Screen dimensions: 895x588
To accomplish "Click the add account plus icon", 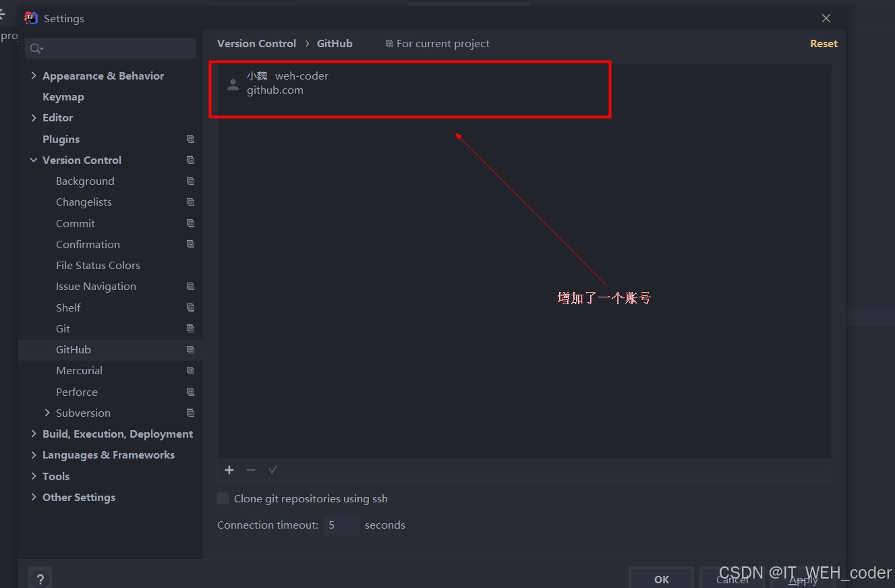I will [x=229, y=470].
